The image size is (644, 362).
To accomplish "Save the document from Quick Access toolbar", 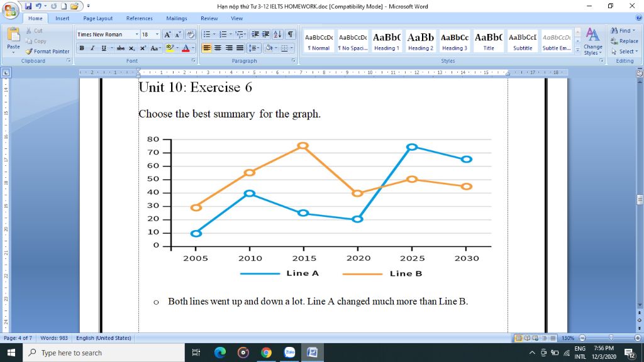I will point(28,6).
